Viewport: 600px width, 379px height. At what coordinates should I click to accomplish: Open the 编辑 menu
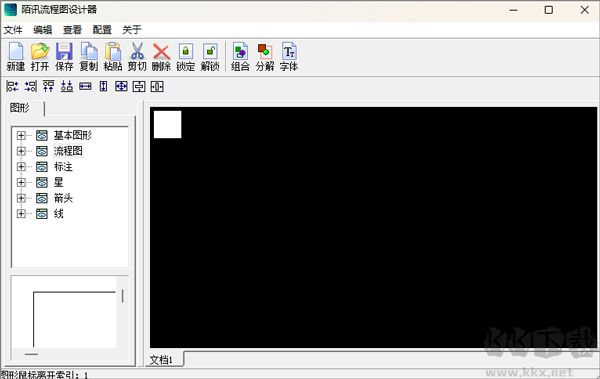click(42, 29)
